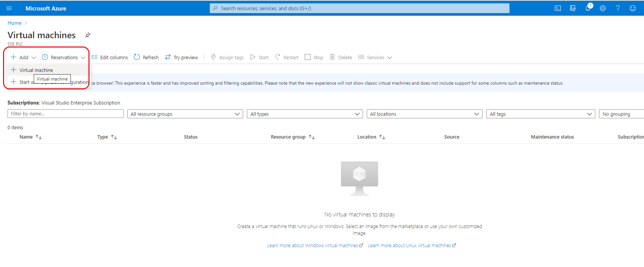
Task: Sort by Name column
Action: click(x=30, y=137)
